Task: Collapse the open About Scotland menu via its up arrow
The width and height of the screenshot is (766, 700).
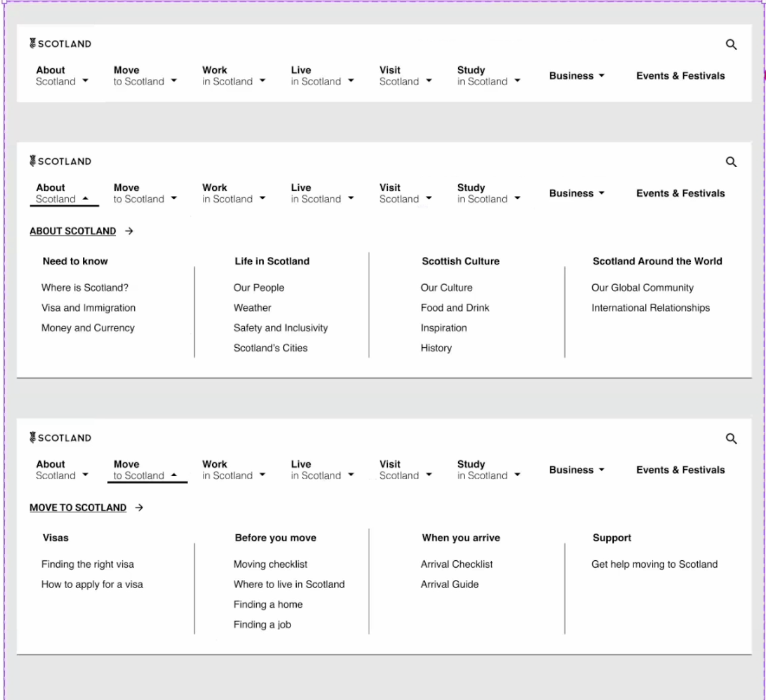Action: [85, 199]
